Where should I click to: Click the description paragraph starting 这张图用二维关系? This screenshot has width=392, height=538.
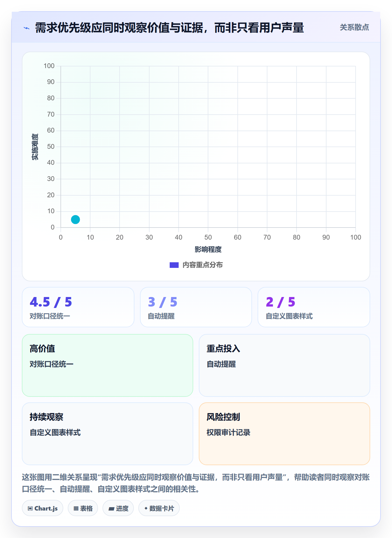click(x=196, y=483)
